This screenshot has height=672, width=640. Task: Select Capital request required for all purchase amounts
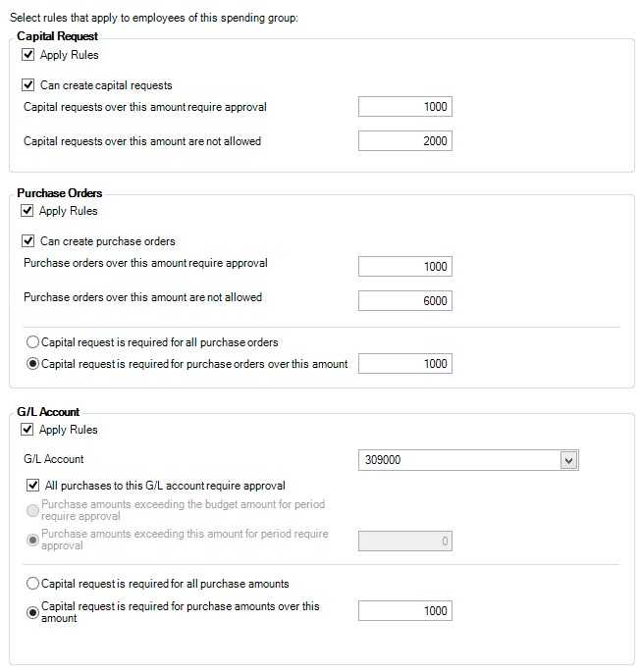tap(33, 584)
